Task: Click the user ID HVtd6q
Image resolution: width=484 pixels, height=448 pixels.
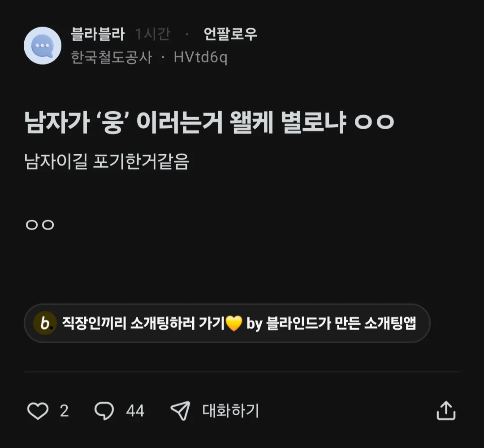Action: (x=200, y=57)
